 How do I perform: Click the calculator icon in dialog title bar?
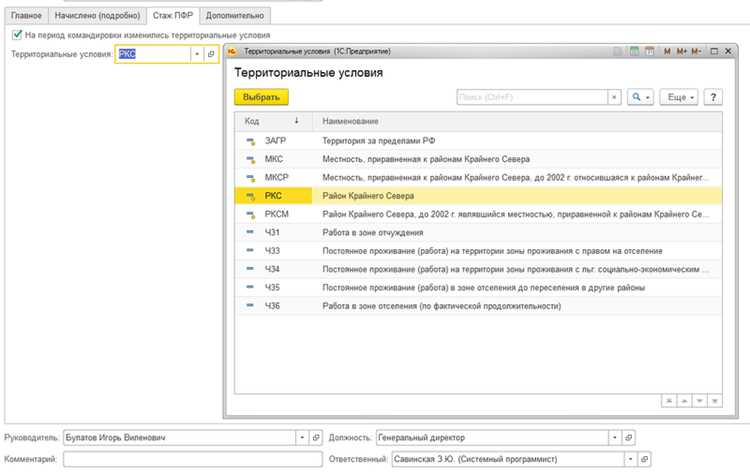pyautogui.click(x=634, y=51)
